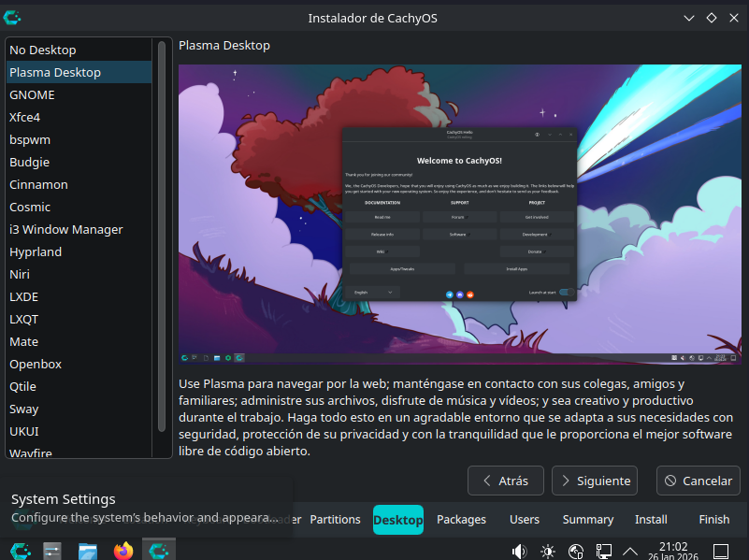Click the display configuration tray icon
Image resolution: width=749 pixels, height=560 pixels.
[x=604, y=551]
